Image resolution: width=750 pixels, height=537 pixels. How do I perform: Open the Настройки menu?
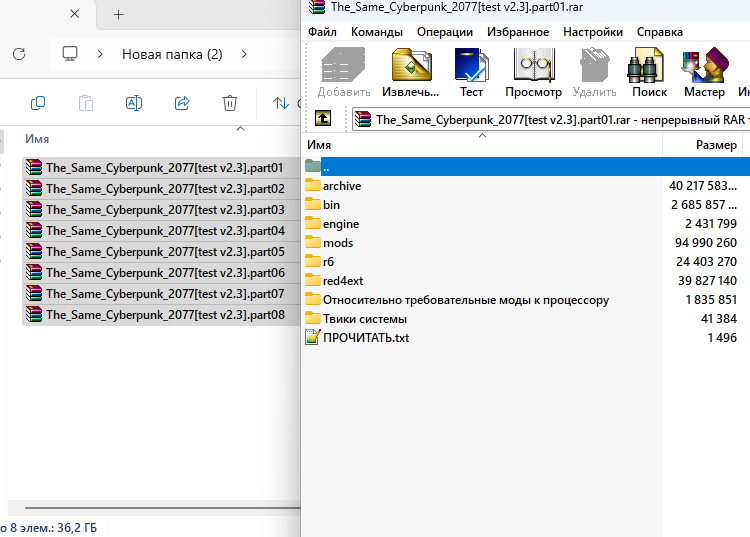pyautogui.click(x=593, y=32)
